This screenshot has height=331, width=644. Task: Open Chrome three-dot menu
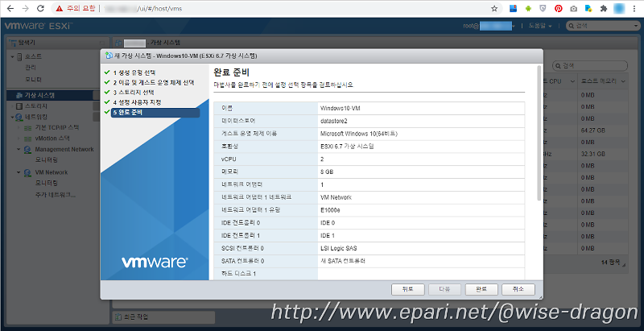click(x=635, y=8)
